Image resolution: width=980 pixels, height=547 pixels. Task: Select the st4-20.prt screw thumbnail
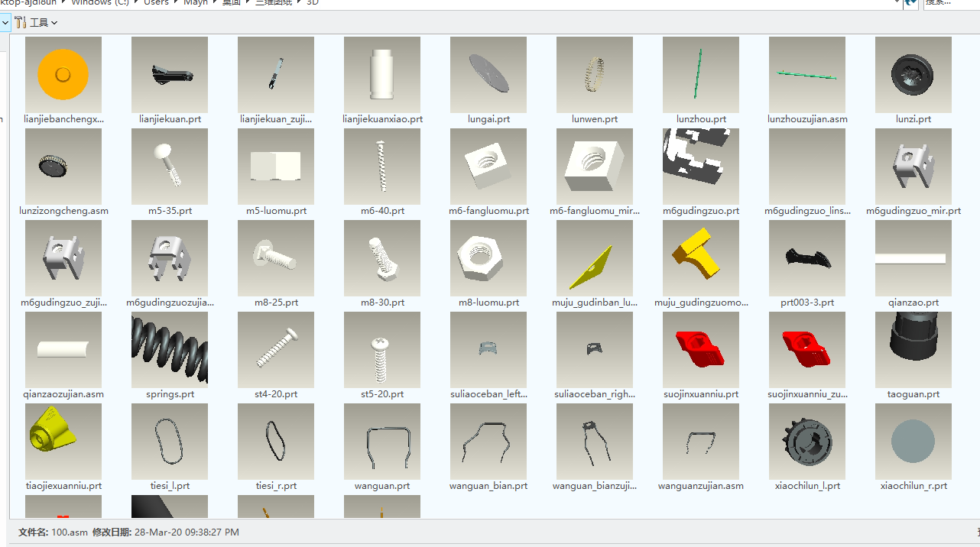point(276,350)
